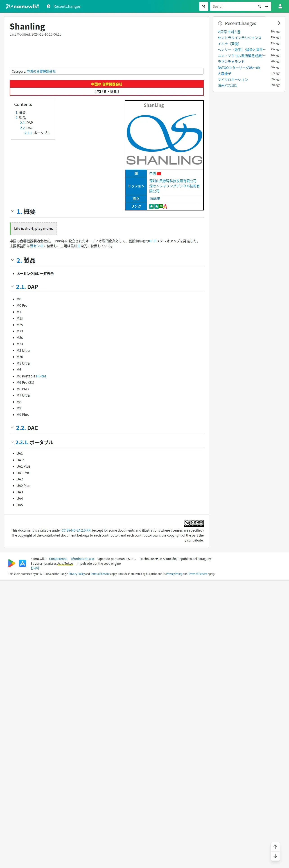Open the namuwiki home logo
The image size is (289, 868).
coord(22,6)
